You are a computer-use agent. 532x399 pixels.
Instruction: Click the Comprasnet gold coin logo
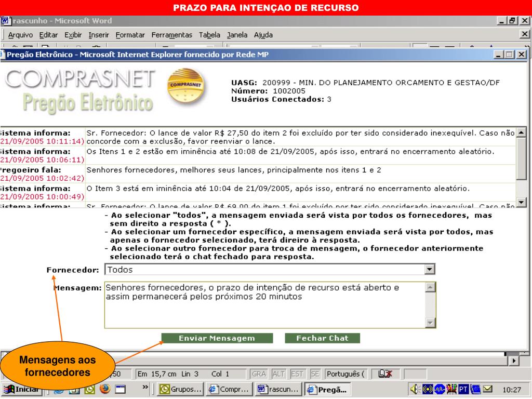(185, 86)
